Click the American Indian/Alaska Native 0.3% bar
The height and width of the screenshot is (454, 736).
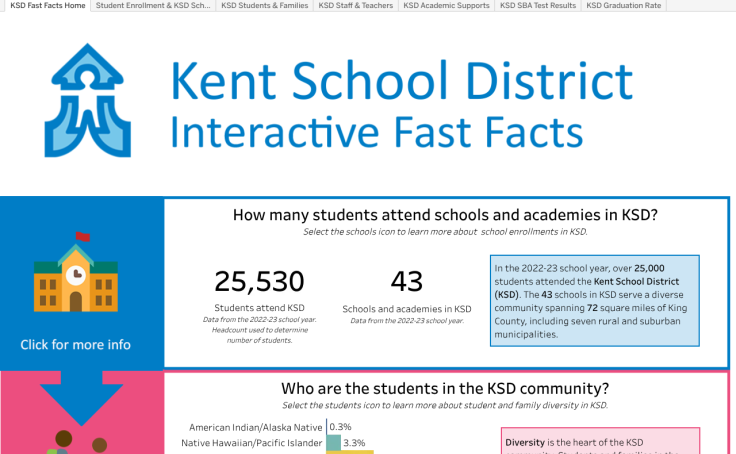pos(327,427)
